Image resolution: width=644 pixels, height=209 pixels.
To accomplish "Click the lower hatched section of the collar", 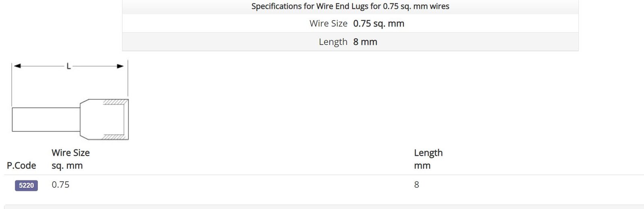I will pos(114,137).
